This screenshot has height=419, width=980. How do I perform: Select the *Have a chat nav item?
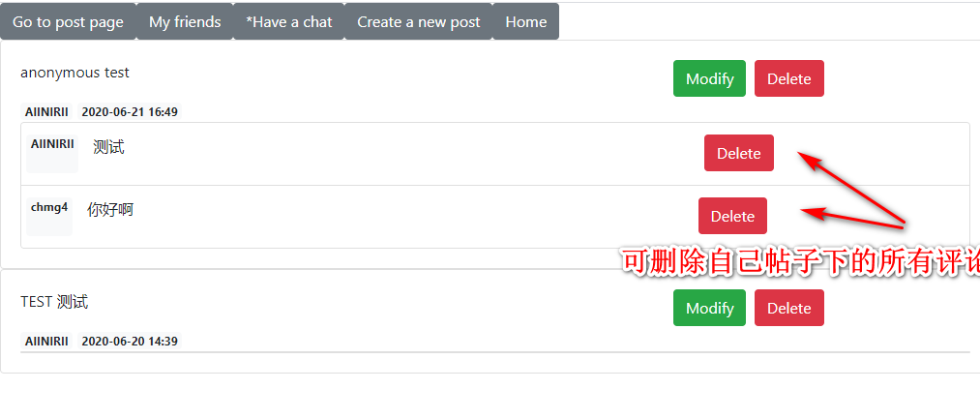click(289, 22)
